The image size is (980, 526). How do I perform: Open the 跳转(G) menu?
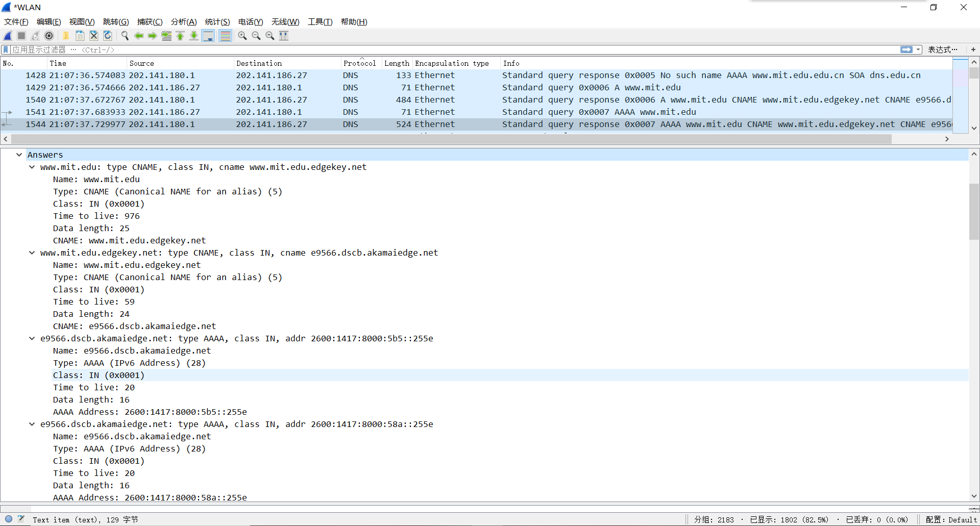(x=116, y=21)
